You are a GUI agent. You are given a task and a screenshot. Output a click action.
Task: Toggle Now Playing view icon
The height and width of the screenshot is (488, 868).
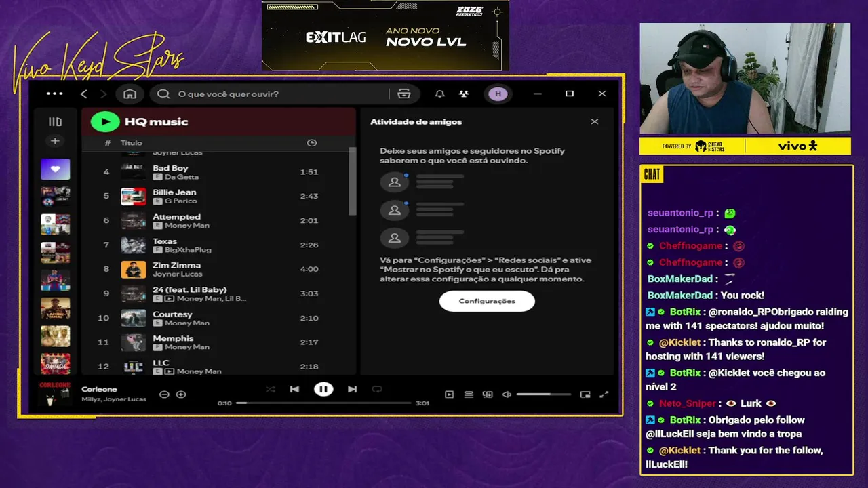point(449,394)
